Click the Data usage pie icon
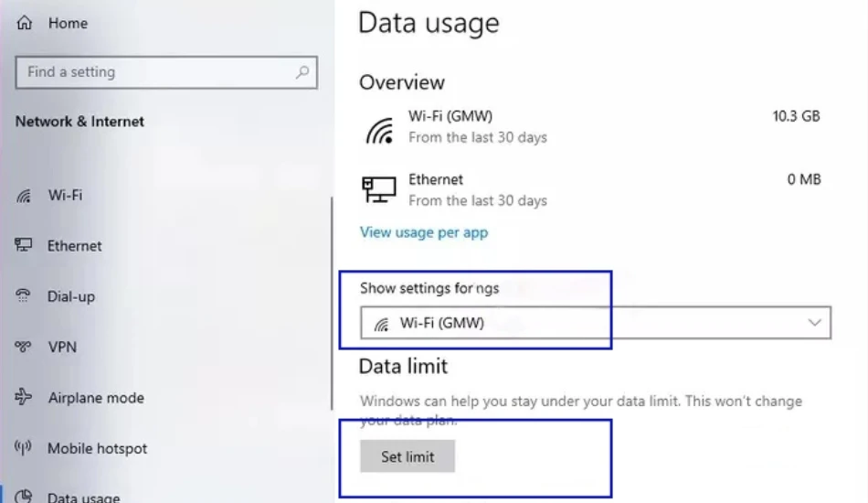Screen dimensions: 868x503 23,497
